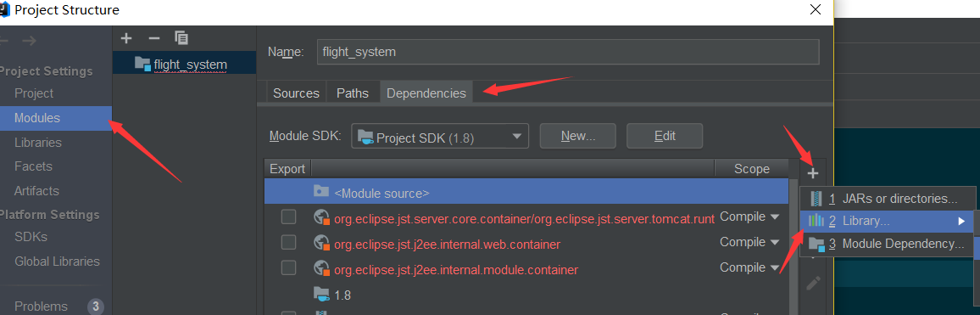This screenshot has width=980, height=315.
Task: Check export box for tomcat.runt library
Action: pos(288,217)
